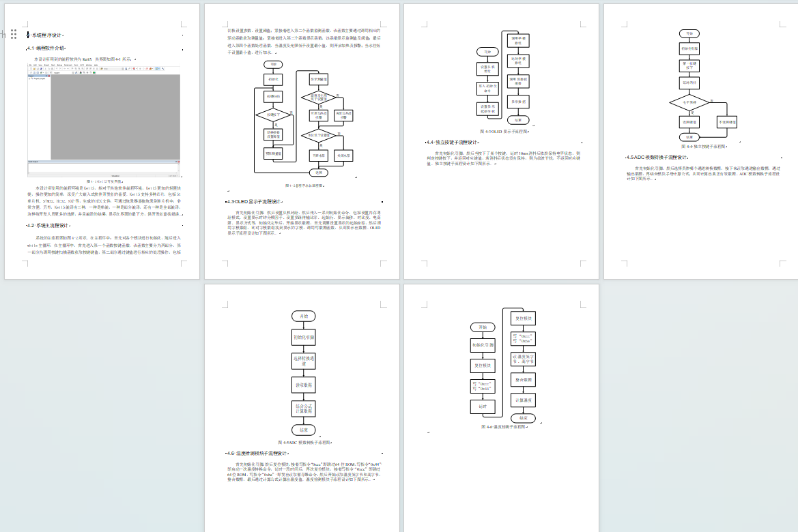The width and height of the screenshot is (798, 532).
Task: Click '计算温度' box in temperature flowchart
Action: [523, 400]
